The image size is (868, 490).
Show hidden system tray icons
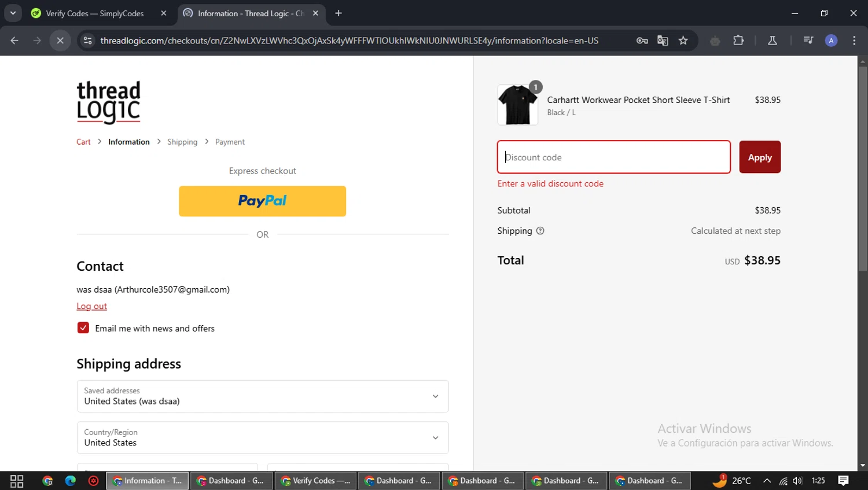767,481
